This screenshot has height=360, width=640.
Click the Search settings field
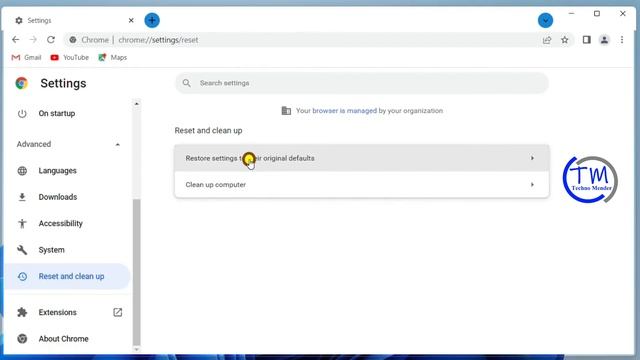362,83
